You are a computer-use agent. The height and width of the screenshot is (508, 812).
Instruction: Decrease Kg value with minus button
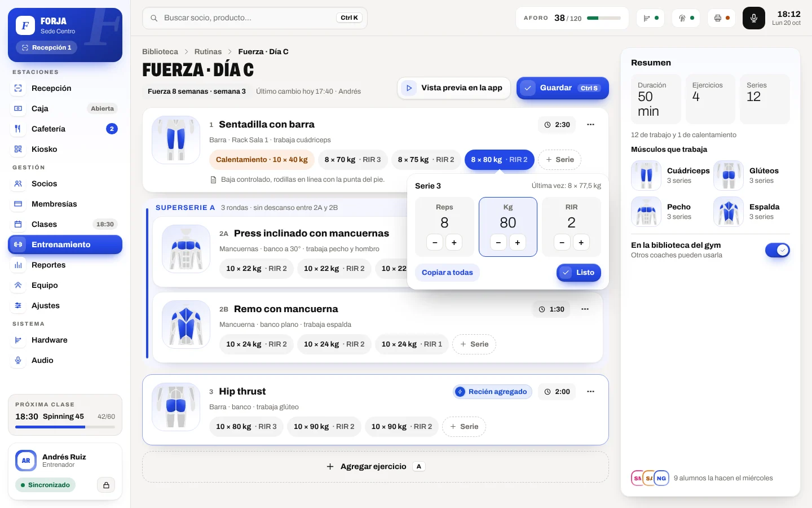[498, 243]
